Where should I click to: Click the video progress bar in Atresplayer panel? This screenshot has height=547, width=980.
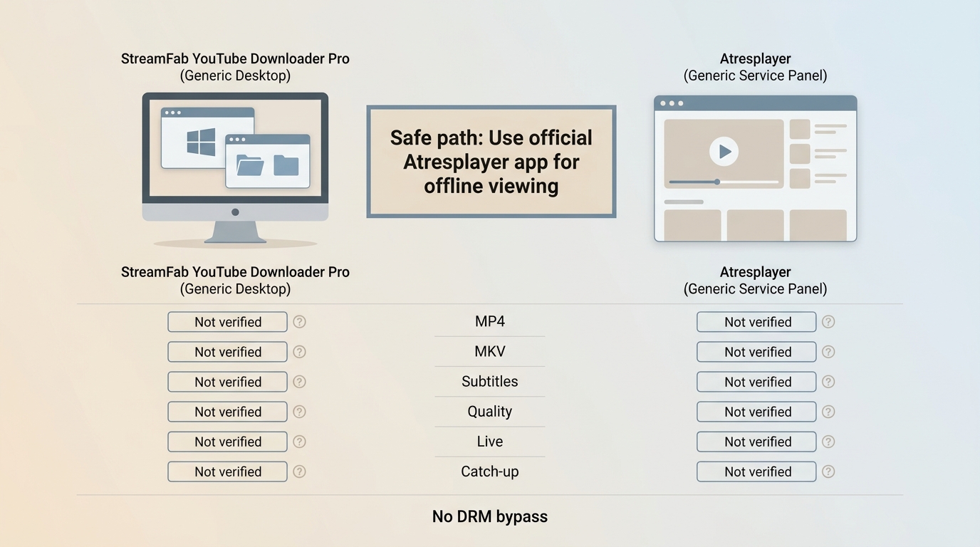724,182
